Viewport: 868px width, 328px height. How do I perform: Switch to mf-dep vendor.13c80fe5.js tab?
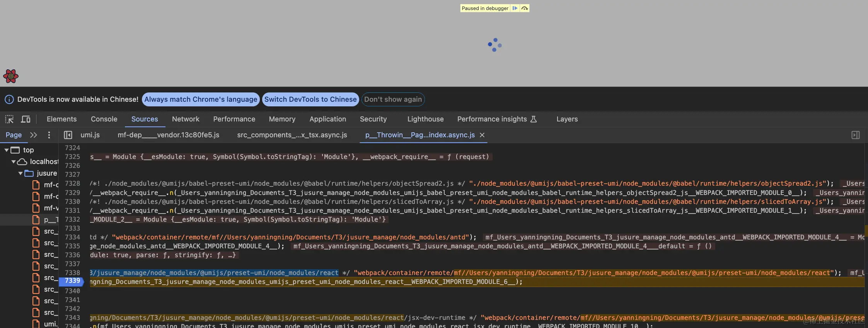tap(169, 135)
